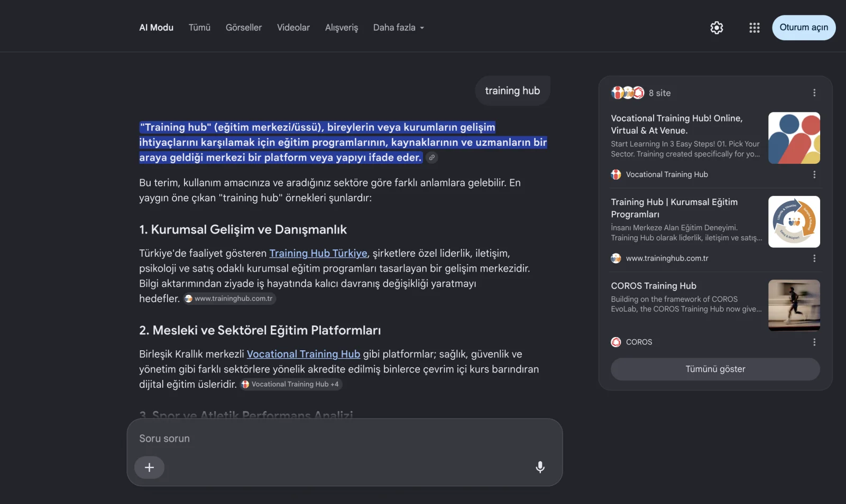Screen dimensions: 846x504
Task: Open the Training Hub Türkiye link
Action: pos(318,253)
